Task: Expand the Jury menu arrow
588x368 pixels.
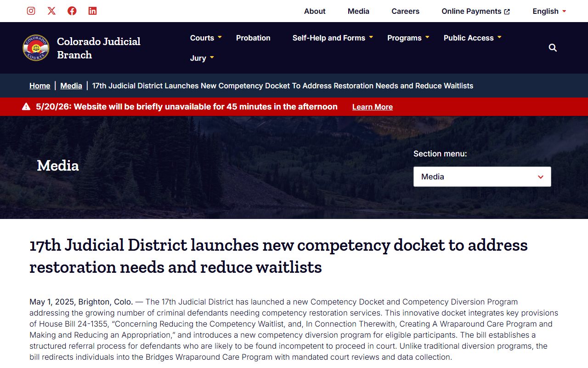Action: point(212,57)
